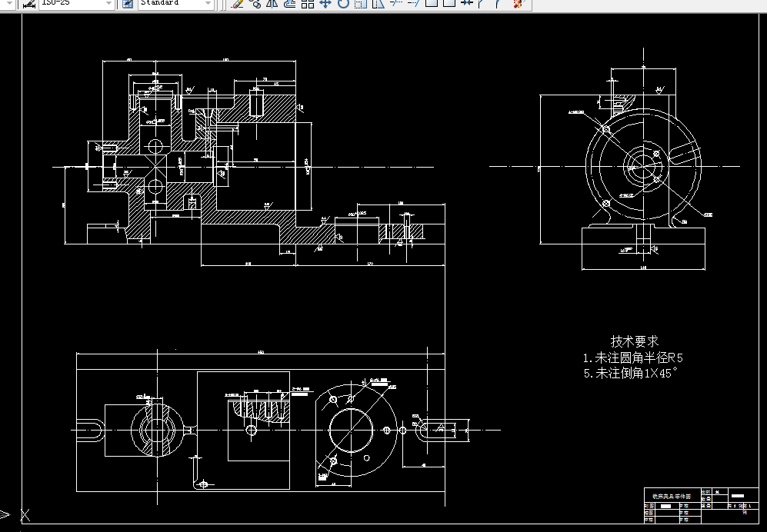Select the Explode tool

[x=518, y=3]
